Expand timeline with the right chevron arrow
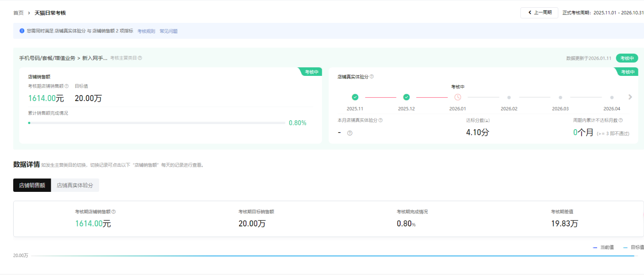Viewport: 644px width, 275px height. (630, 97)
